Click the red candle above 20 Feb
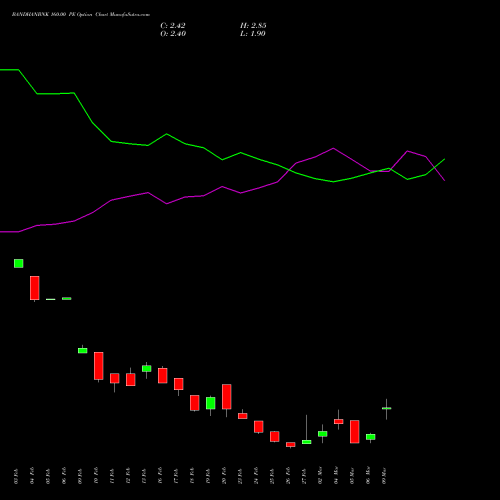Viewport: 500px width, 500px height. click(x=227, y=397)
